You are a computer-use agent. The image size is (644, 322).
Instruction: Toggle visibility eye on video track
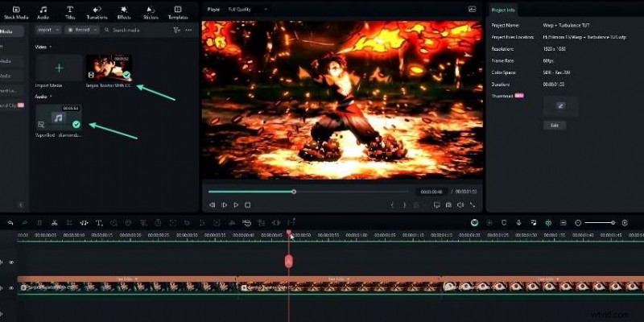click(11, 287)
